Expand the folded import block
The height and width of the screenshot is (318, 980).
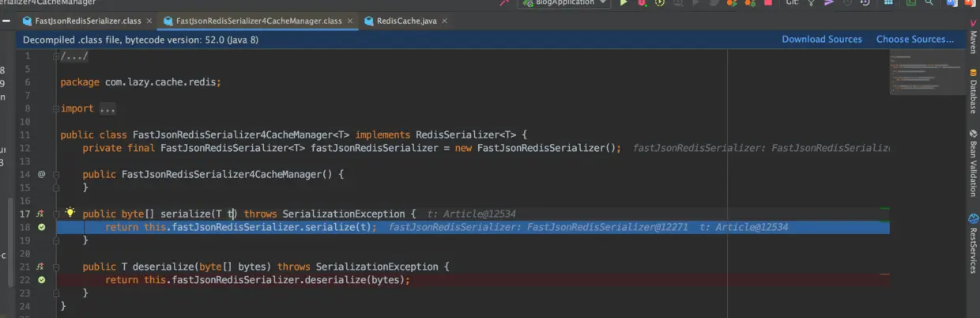(56, 108)
